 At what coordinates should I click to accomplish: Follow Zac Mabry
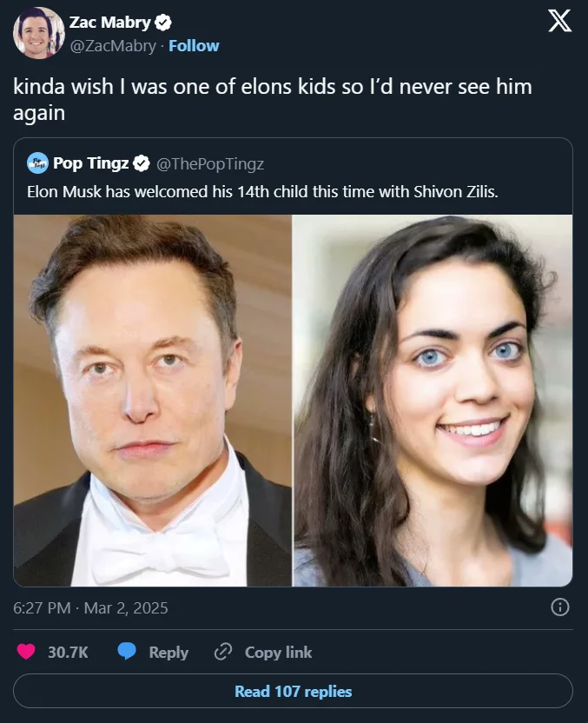coord(194,45)
